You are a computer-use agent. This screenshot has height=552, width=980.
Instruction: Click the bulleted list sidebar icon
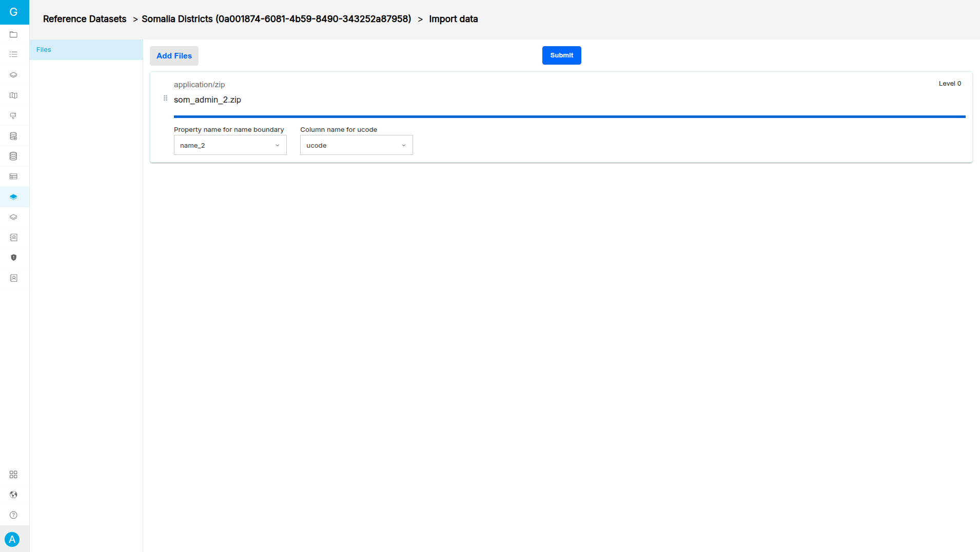14,54
